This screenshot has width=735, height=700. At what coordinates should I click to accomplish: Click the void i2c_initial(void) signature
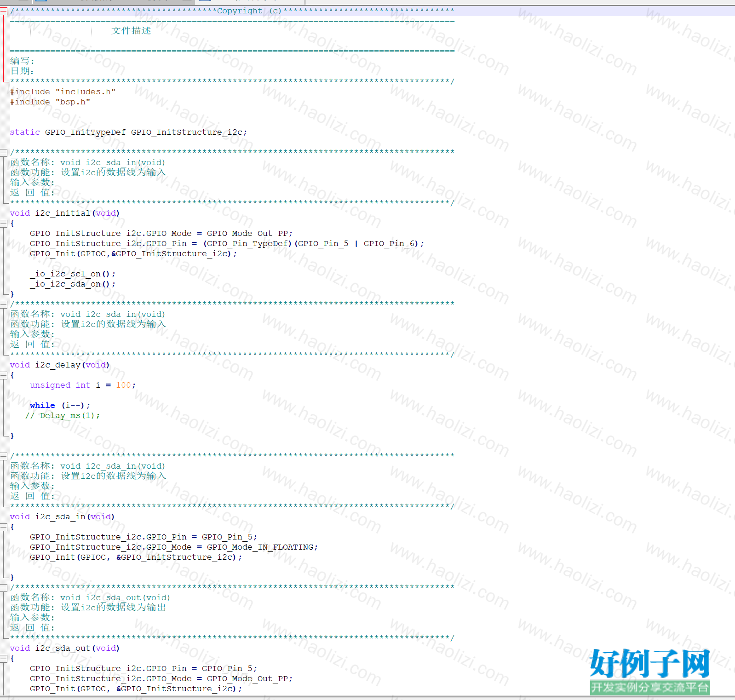click(65, 213)
